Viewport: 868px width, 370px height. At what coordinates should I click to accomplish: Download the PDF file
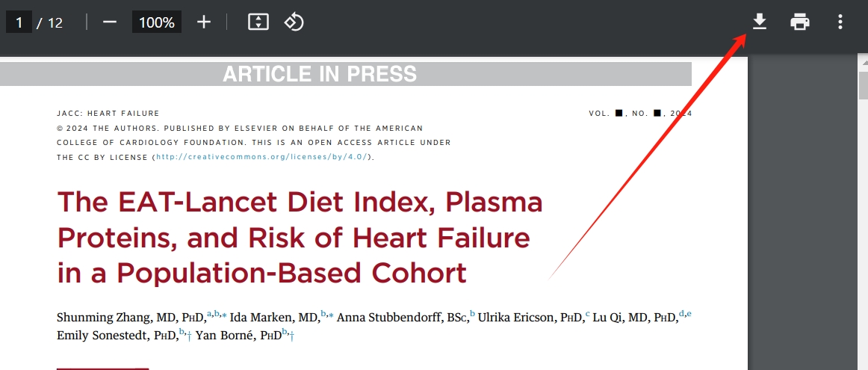759,22
